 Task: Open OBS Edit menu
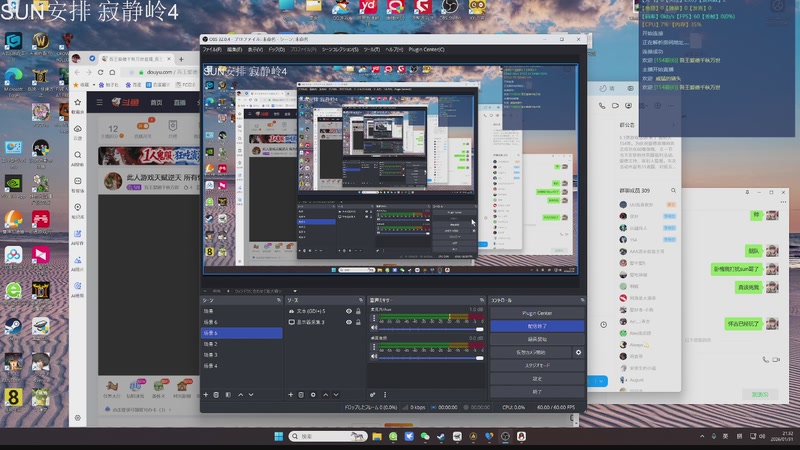tap(235, 49)
